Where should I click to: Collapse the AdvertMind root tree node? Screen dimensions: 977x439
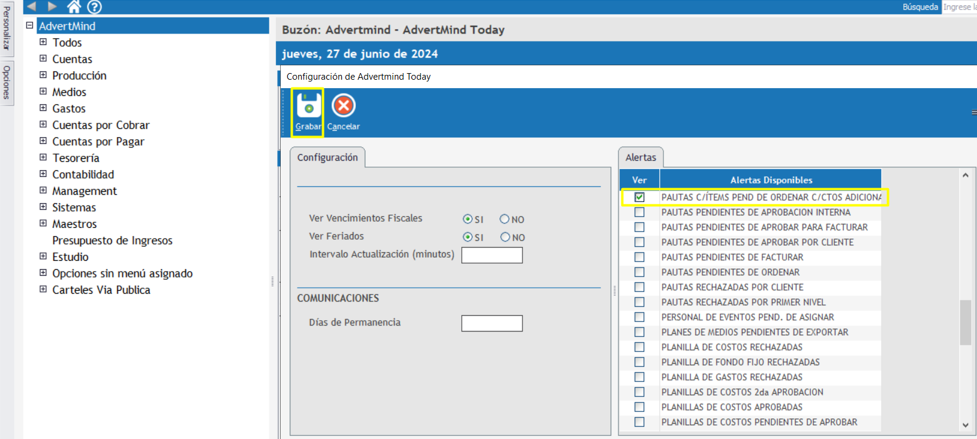29,26
